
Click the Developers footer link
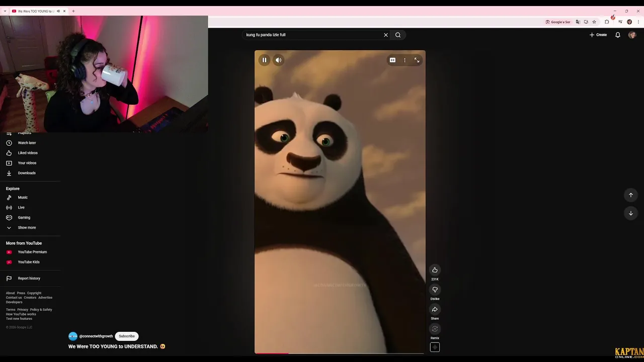pyautogui.click(x=14, y=302)
